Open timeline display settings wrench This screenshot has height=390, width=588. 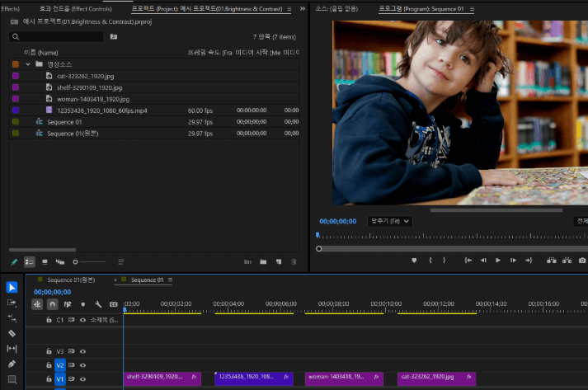pyautogui.click(x=98, y=304)
